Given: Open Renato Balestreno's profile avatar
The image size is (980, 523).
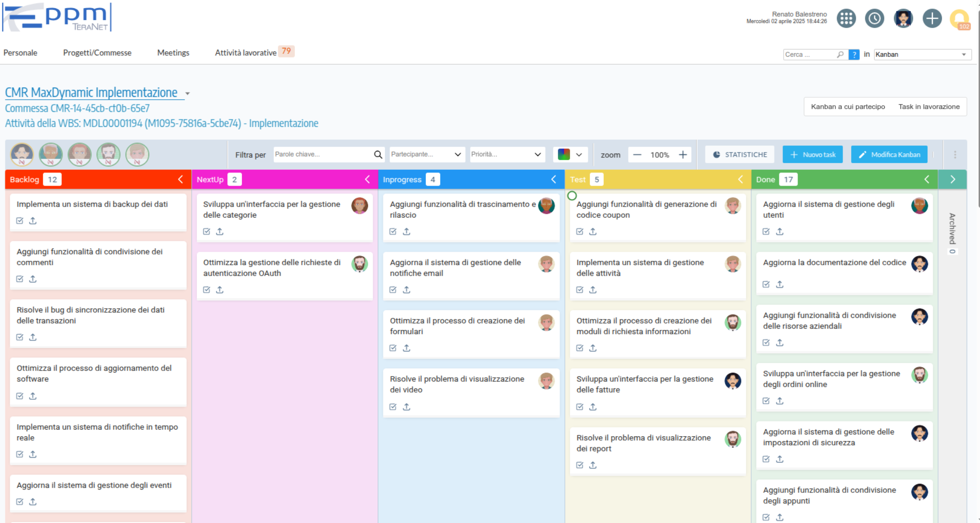Looking at the screenshot, I should click(x=903, y=18).
